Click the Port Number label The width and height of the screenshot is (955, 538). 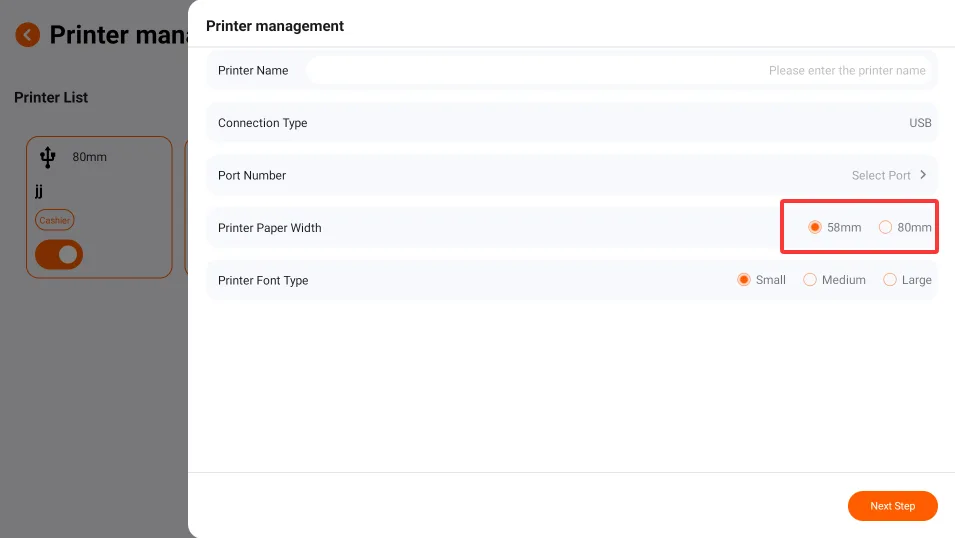coord(252,175)
